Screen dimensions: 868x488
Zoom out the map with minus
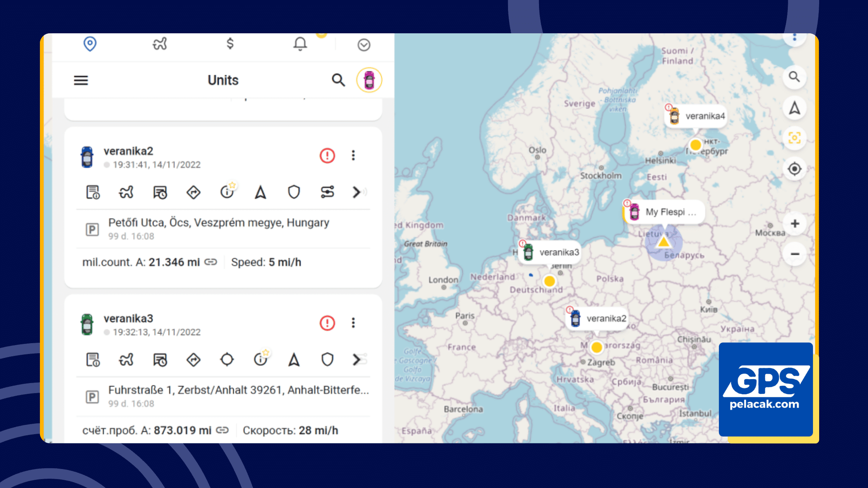coord(795,254)
